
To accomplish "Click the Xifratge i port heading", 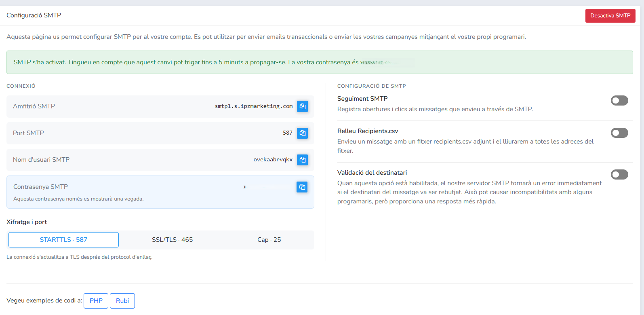I will [27, 222].
